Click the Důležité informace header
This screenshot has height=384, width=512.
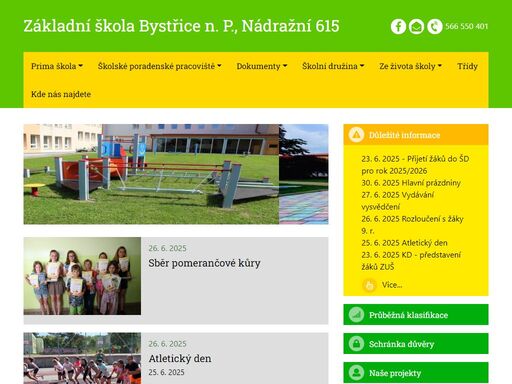click(x=416, y=135)
